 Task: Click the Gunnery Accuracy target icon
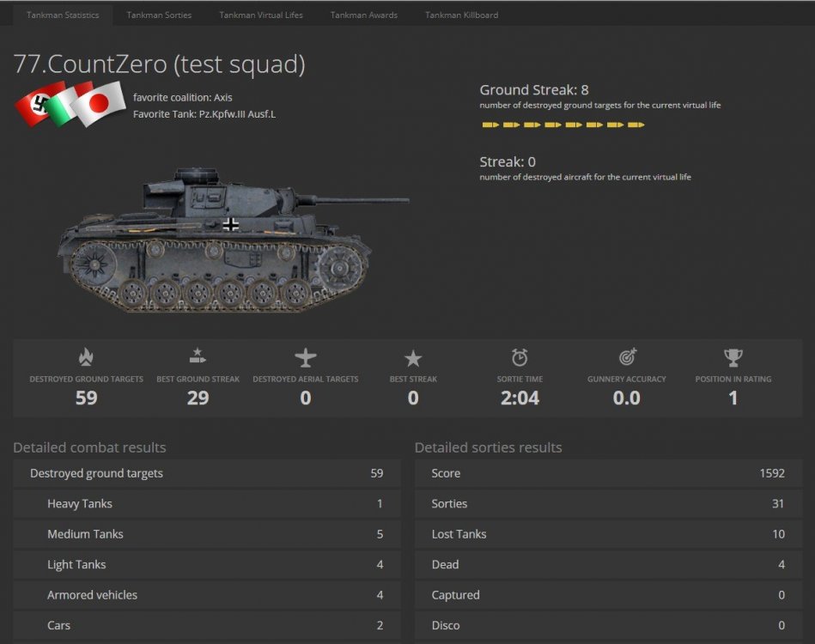626,357
